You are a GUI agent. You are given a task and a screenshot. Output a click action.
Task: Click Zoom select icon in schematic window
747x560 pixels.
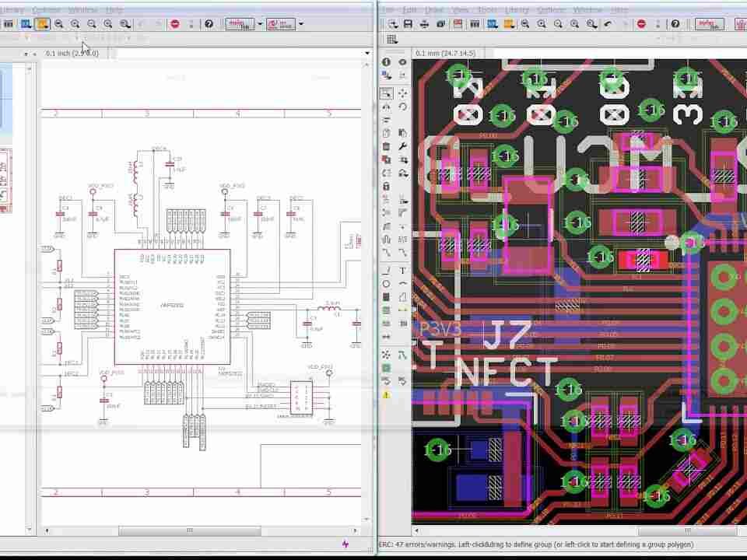point(124,24)
